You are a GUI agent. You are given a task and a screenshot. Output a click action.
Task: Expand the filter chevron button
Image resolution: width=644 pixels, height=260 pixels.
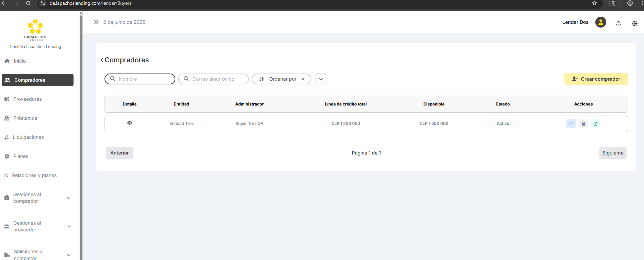(321, 79)
